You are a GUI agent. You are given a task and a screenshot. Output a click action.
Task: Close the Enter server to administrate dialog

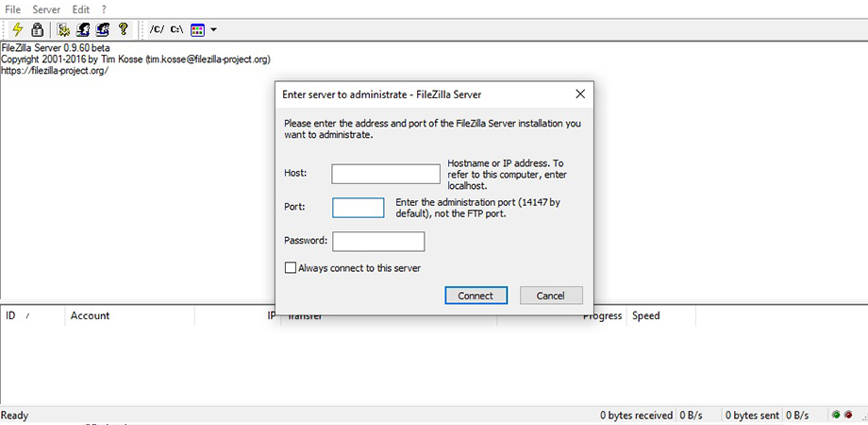[580, 94]
